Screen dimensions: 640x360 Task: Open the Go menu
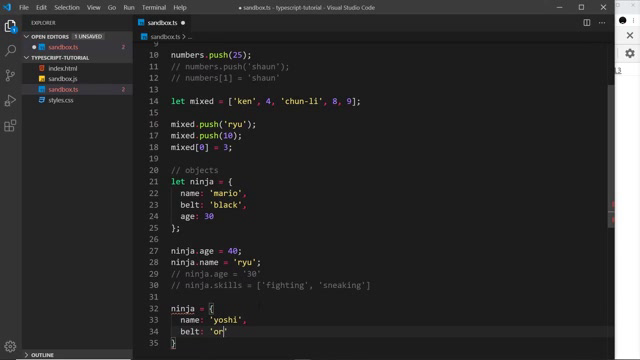pyautogui.click(x=112, y=7)
